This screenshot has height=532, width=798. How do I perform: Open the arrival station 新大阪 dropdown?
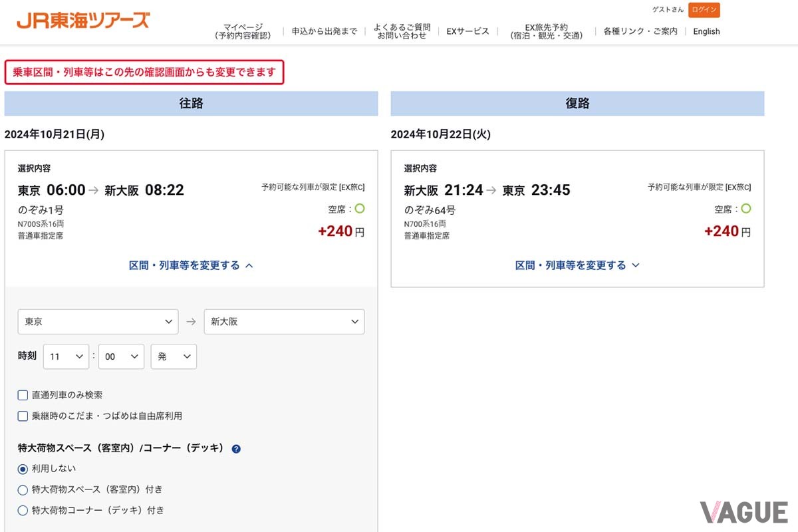(284, 321)
